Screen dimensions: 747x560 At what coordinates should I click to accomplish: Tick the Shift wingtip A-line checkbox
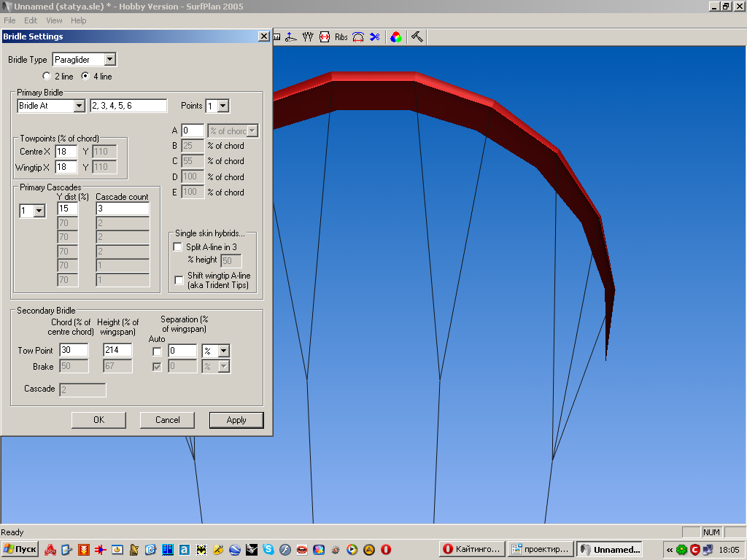[x=179, y=280]
